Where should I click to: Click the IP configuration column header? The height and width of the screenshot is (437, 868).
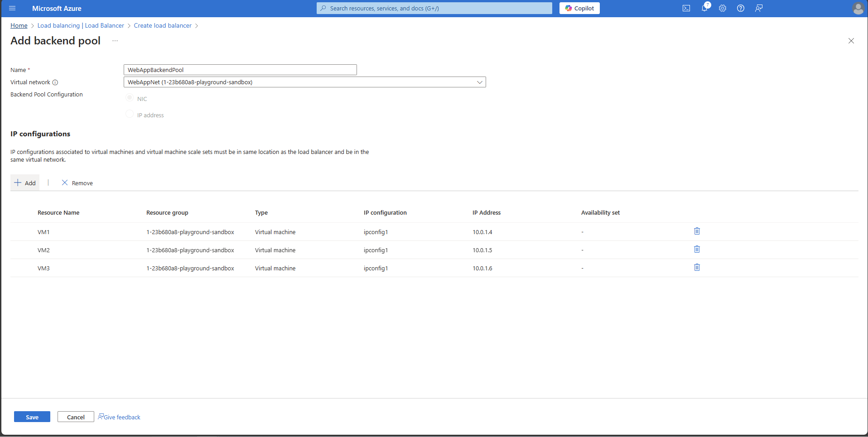385,213
